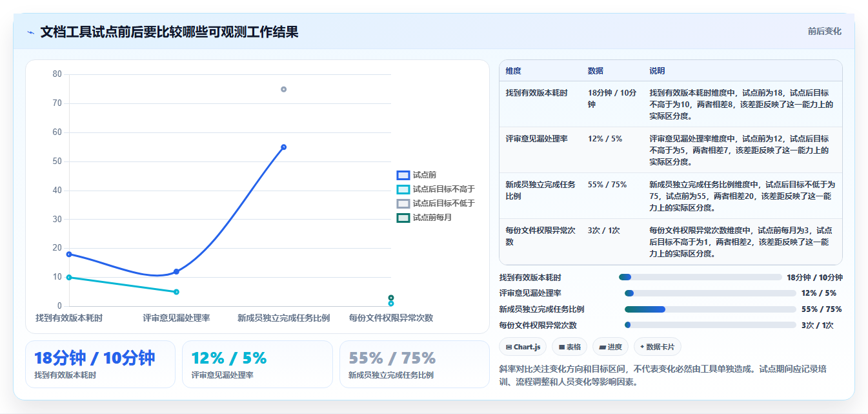Click the cyan 试点后目标不高于 legend box
The image size is (868, 414).
coord(403,189)
